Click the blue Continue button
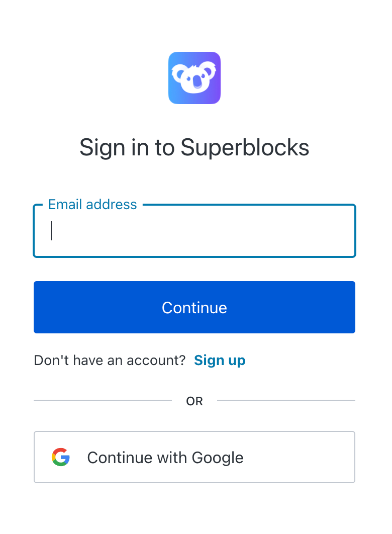Image resolution: width=392 pixels, height=534 pixels. pos(194,307)
